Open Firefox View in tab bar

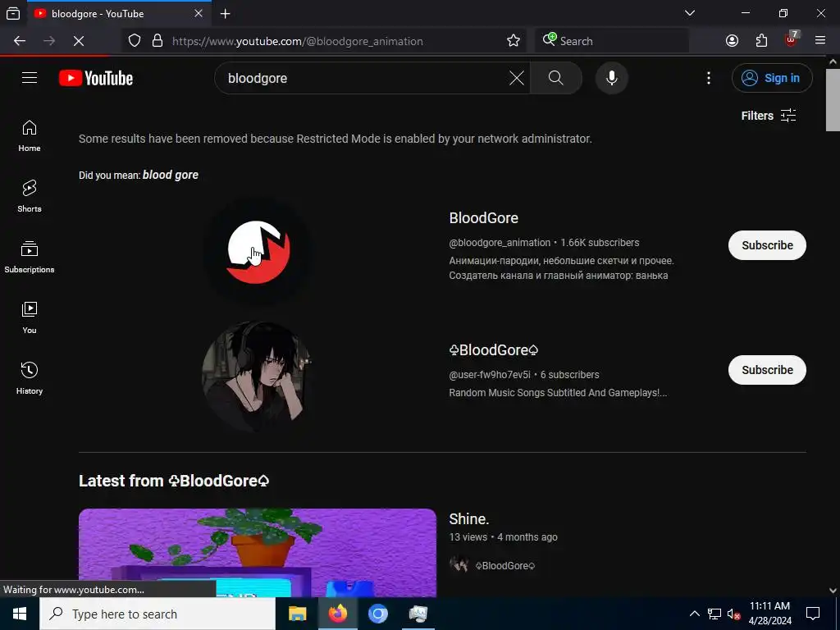point(13,13)
